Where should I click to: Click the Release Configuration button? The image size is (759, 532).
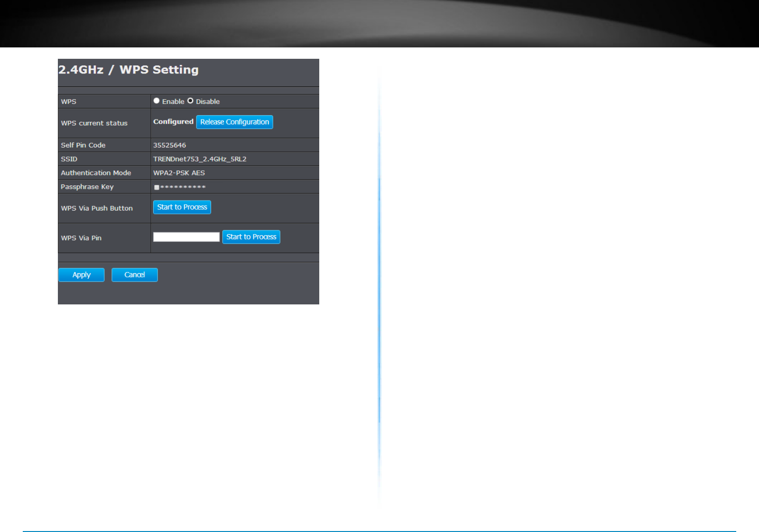[x=235, y=122]
